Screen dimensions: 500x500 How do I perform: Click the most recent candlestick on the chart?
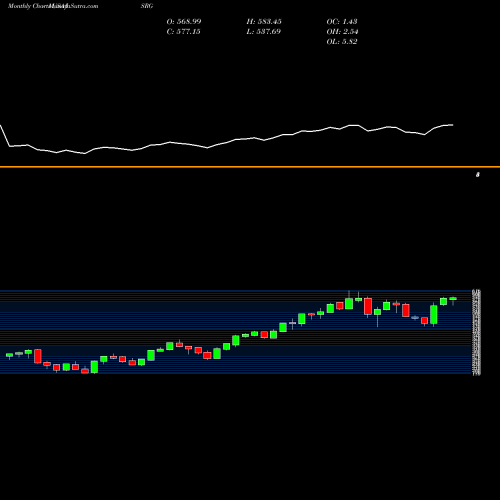click(453, 299)
